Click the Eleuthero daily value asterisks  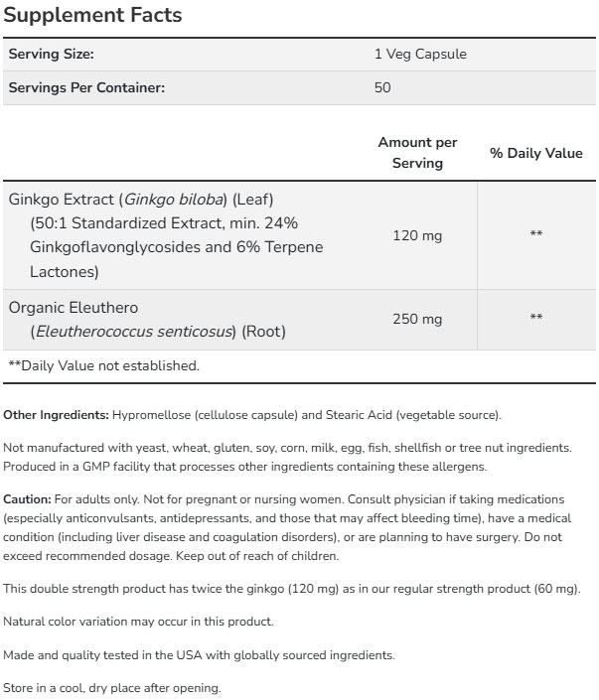[536, 319]
